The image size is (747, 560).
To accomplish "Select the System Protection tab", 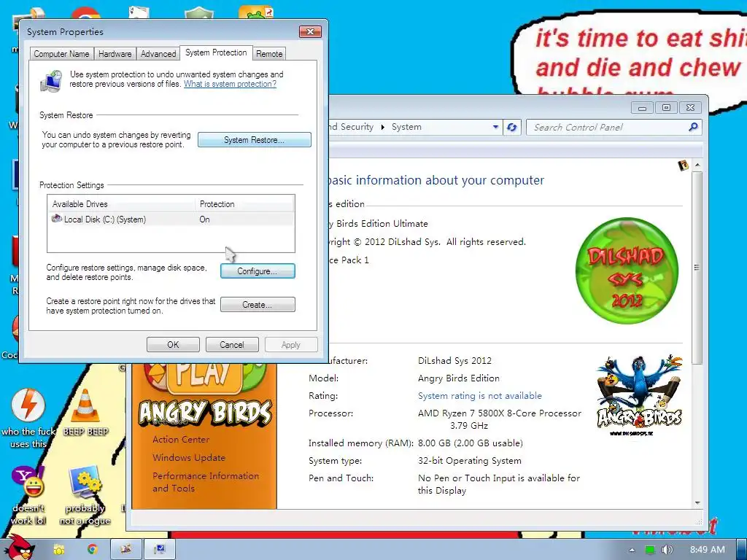I will [x=216, y=52].
